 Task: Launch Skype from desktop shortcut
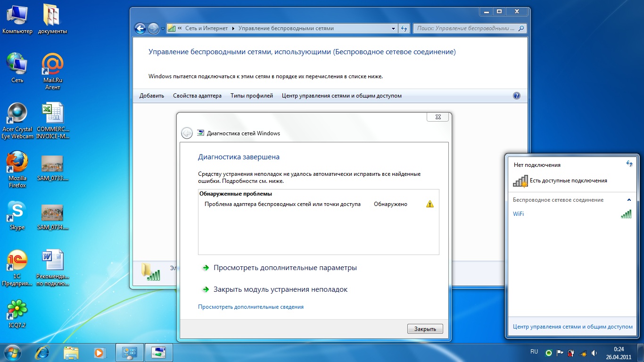pos(17,215)
